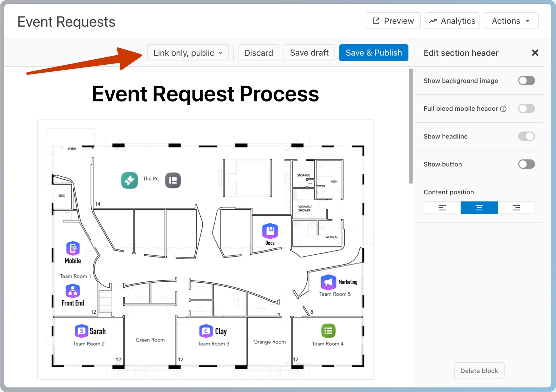The image size is (556, 392).
Task: Open Preview of the form
Action: 393,21
